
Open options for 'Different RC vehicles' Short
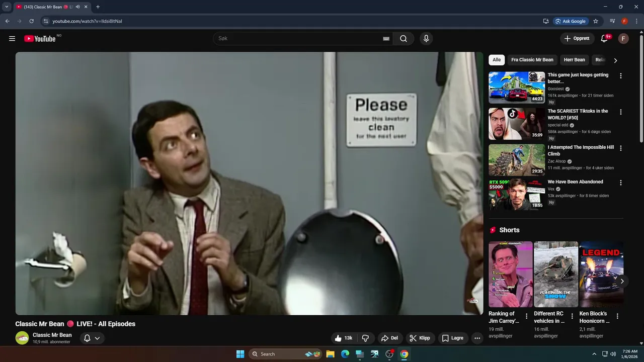[572, 316]
